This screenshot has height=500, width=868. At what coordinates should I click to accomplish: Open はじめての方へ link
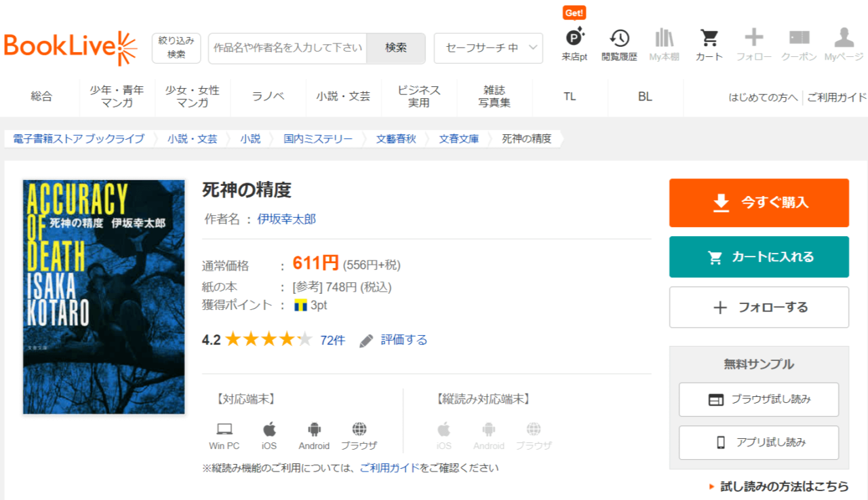click(x=764, y=97)
